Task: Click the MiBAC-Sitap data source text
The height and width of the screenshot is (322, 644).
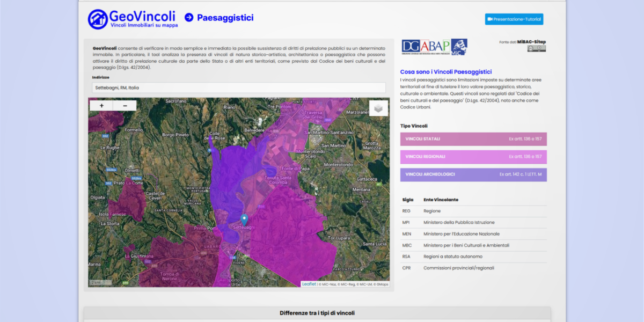Action: (x=531, y=42)
